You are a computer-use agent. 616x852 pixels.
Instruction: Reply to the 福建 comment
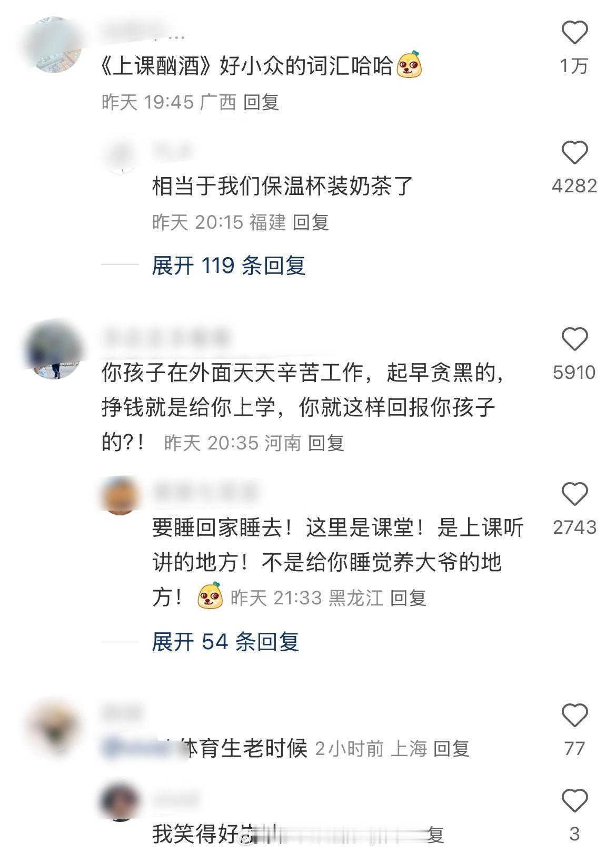tap(311, 222)
